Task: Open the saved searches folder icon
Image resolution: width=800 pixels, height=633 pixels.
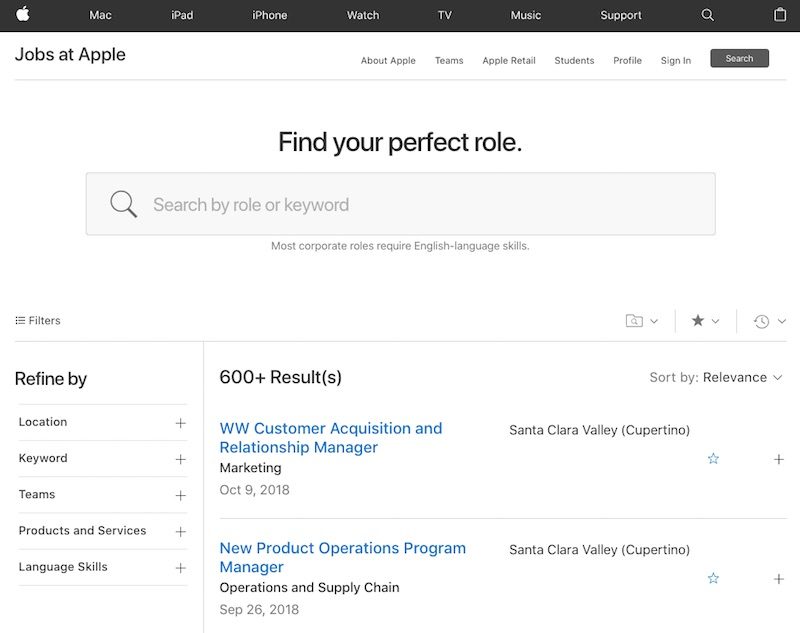Action: (634, 321)
